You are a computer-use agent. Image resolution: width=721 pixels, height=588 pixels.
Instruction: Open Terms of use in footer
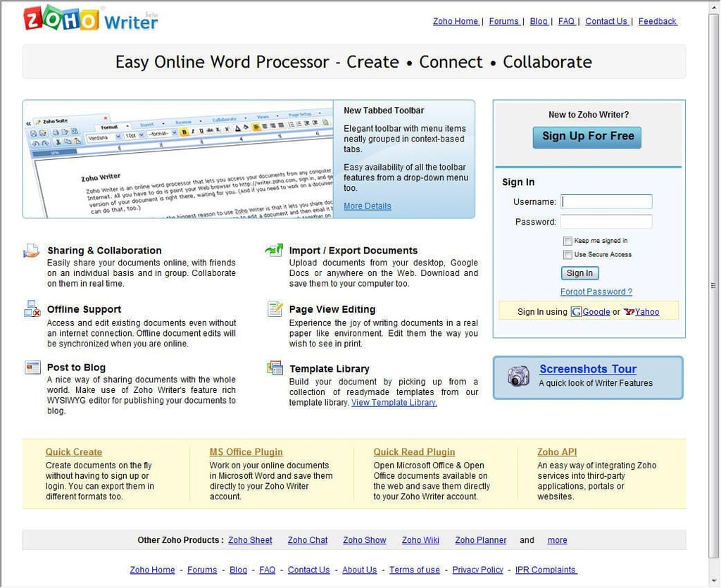414,570
